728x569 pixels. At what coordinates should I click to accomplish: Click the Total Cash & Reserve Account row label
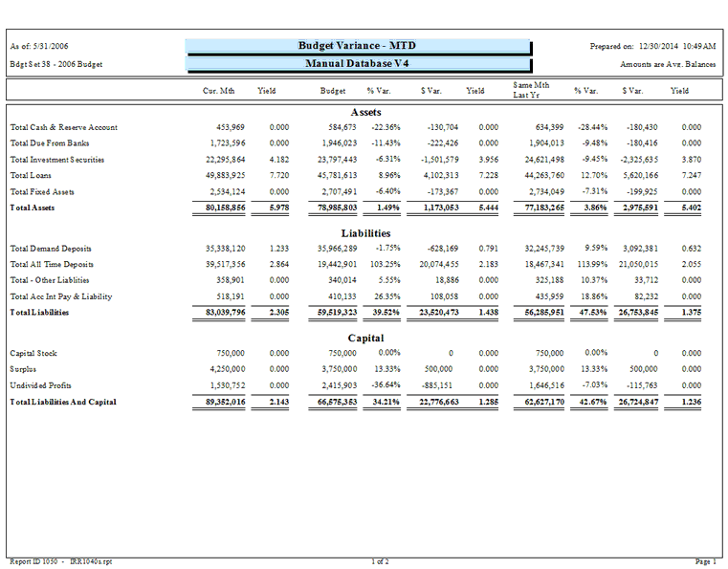click(63, 127)
